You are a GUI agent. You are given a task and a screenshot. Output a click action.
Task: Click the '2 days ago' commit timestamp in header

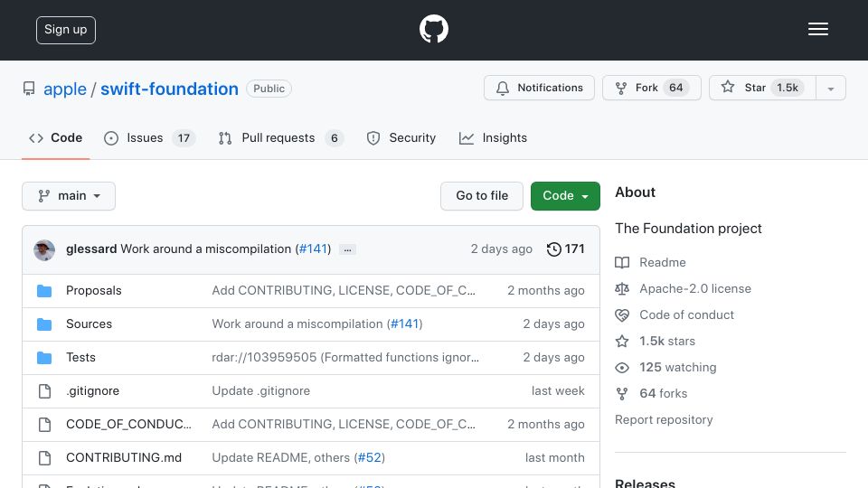coord(501,249)
